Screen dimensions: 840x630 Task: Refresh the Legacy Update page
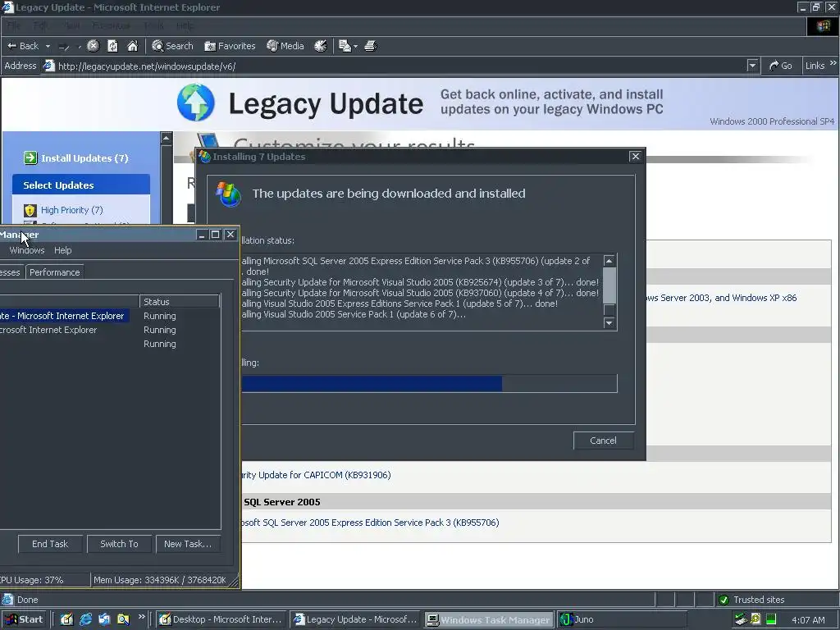tap(112, 46)
